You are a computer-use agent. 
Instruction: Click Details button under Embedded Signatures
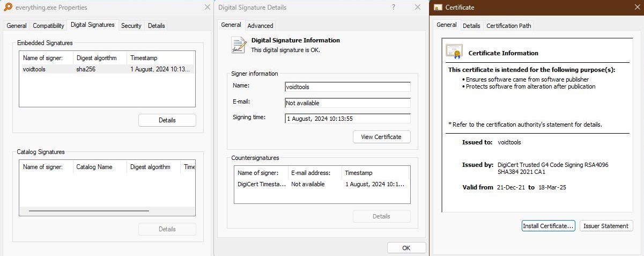pyautogui.click(x=167, y=120)
